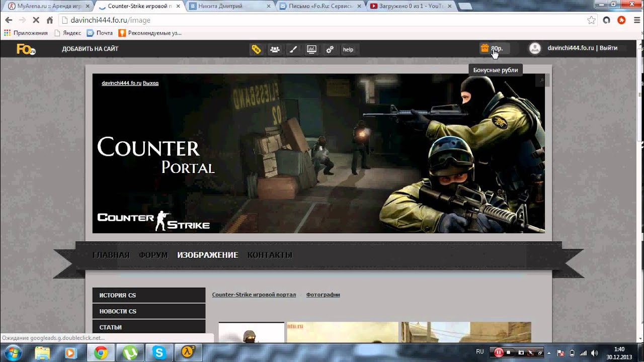Open a new browser tab
The height and width of the screenshot is (362, 644).
click(x=465, y=6)
